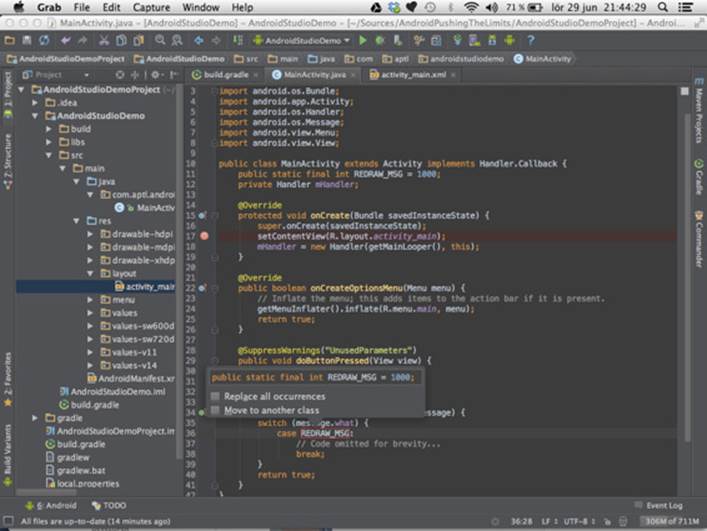The width and height of the screenshot is (707, 531).
Task: Click the memory usage indicator bar
Action: tap(671, 522)
